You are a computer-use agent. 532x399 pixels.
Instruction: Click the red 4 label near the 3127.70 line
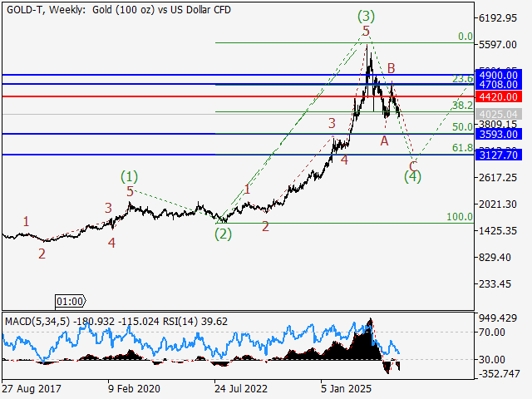point(344,160)
